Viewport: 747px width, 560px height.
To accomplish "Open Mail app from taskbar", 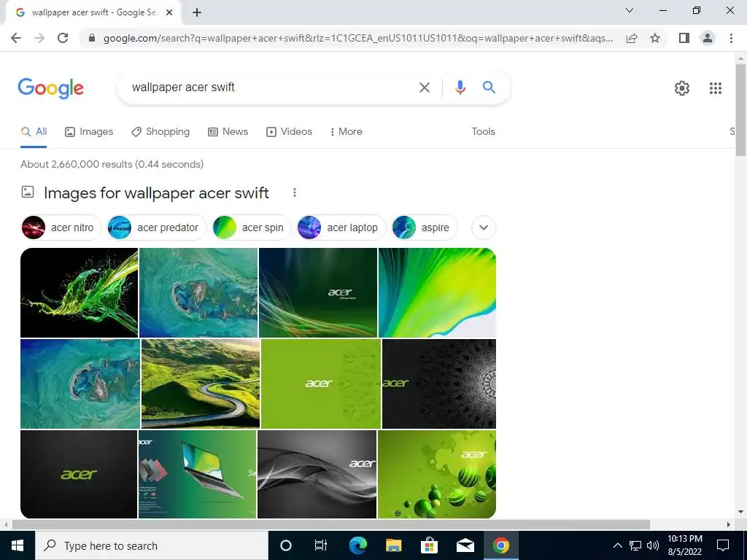I will (465, 545).
